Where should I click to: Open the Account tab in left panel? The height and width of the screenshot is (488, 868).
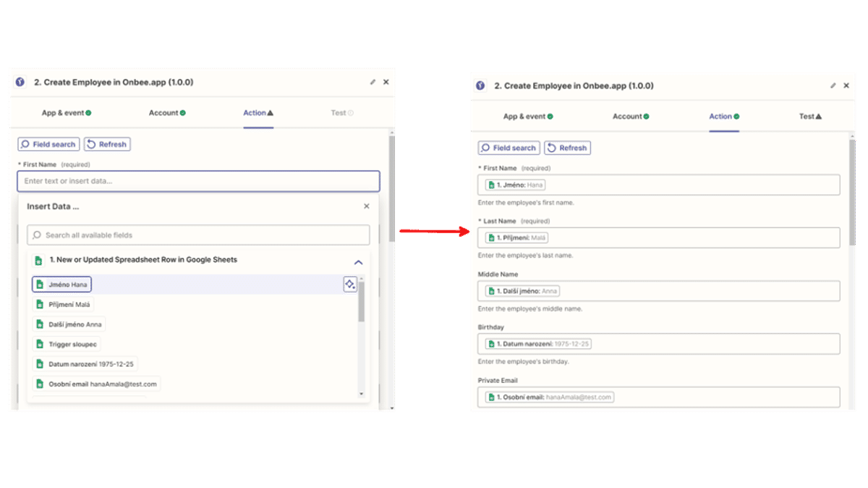167,113
